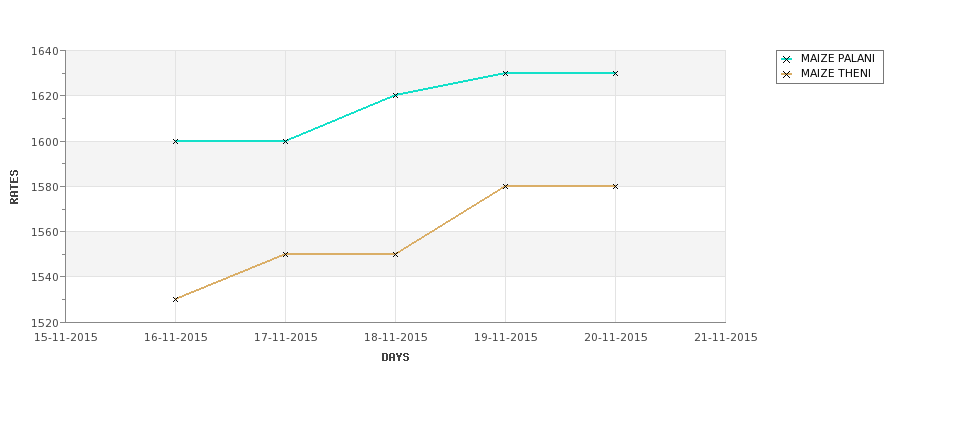Select MAIZE THENI point on 17-11-2015

[x=285, y=254]
